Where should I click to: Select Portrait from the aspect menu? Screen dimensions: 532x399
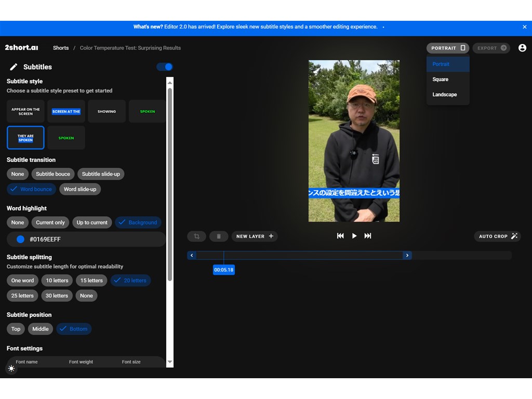click(448, 64)
